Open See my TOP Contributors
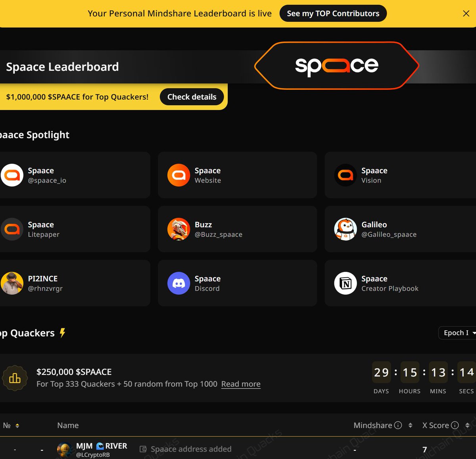The image size is (476, 459). (x=333, y=13)
